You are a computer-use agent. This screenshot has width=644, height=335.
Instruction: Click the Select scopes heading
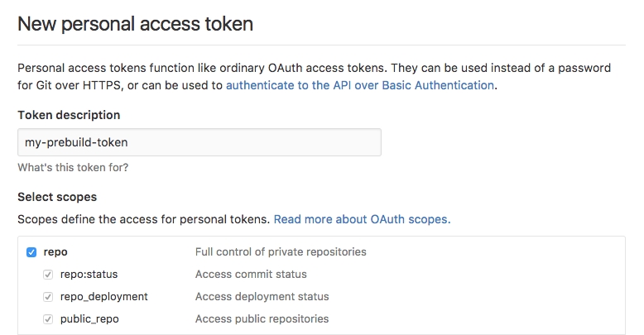pyautogui.click(x=57, y=197)
